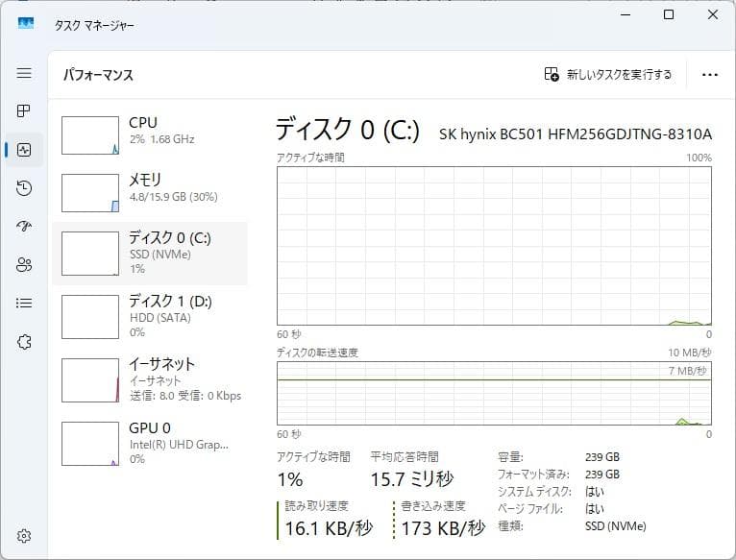The image size is (736, 560).
Task: Open the Services puzzle icon page
Action: 24,342
